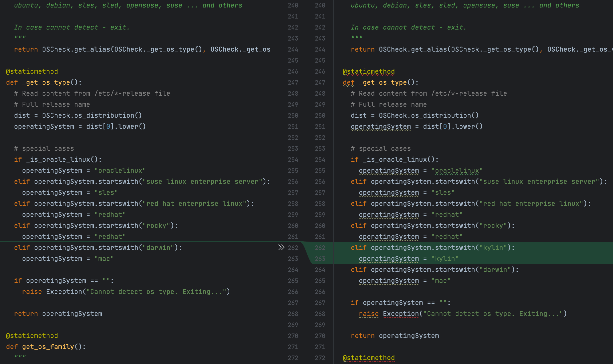Click the get_os_family method name in left pane
Viewport: 613px width, 364px height.
point(48,347)
